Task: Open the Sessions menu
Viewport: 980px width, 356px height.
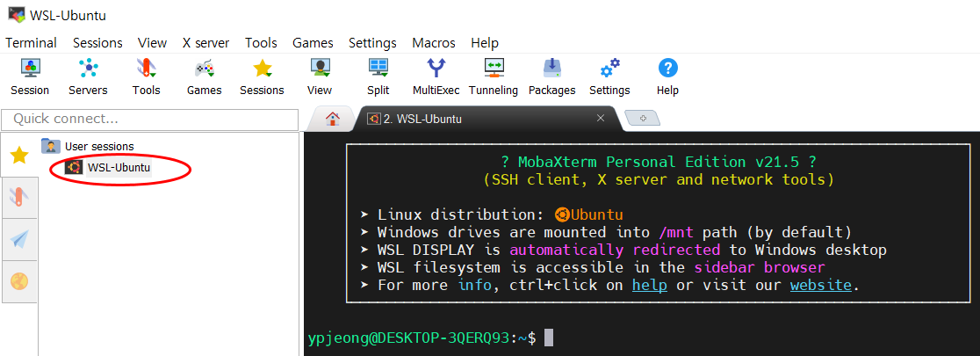Action: (x=97, y=43)
